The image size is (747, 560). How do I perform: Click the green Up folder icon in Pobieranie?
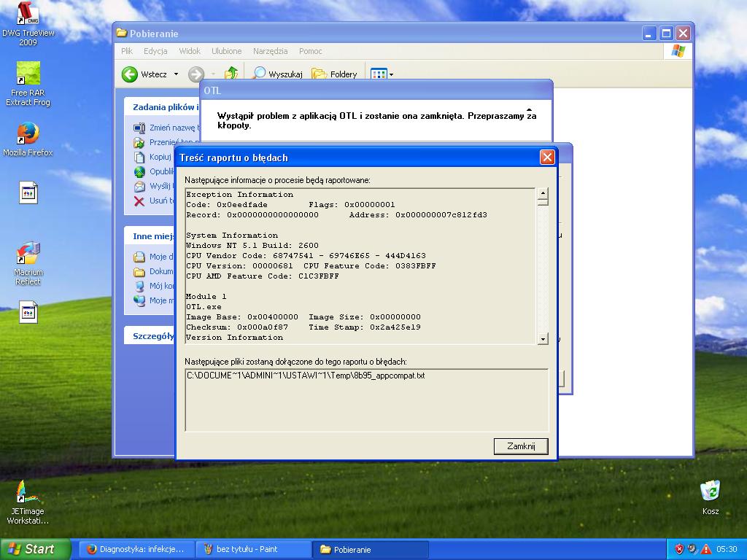pos(231,74)
